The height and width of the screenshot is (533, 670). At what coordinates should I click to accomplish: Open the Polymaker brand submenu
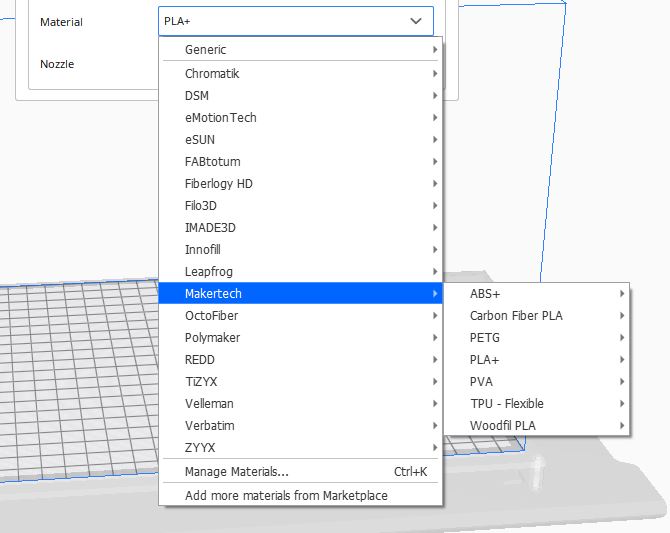click(x=212, y=338)
